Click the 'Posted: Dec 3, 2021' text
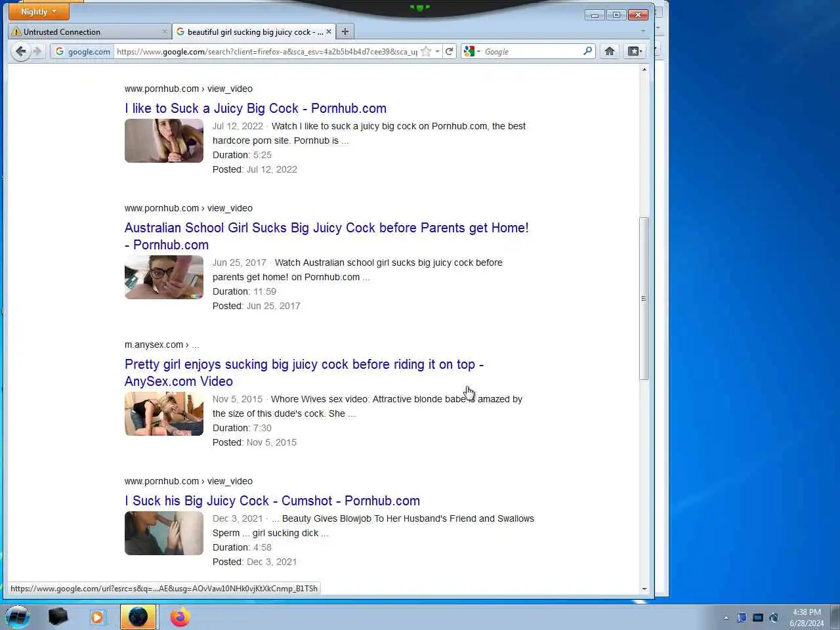 (255, 562)
